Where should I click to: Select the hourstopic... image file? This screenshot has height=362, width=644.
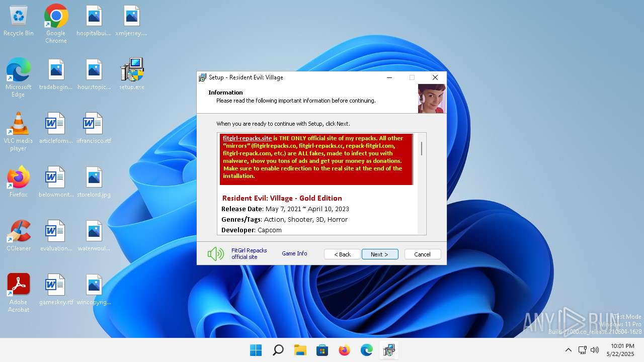[94, 74]
